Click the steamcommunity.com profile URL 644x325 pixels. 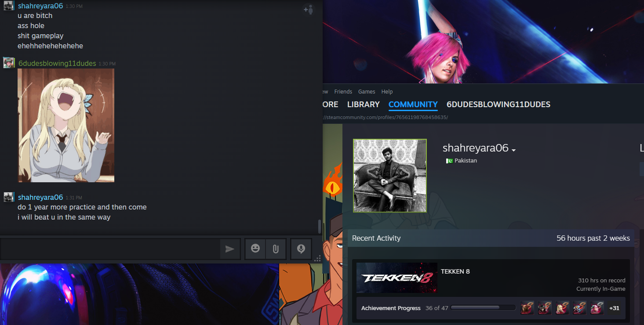[x=385, y=118]
